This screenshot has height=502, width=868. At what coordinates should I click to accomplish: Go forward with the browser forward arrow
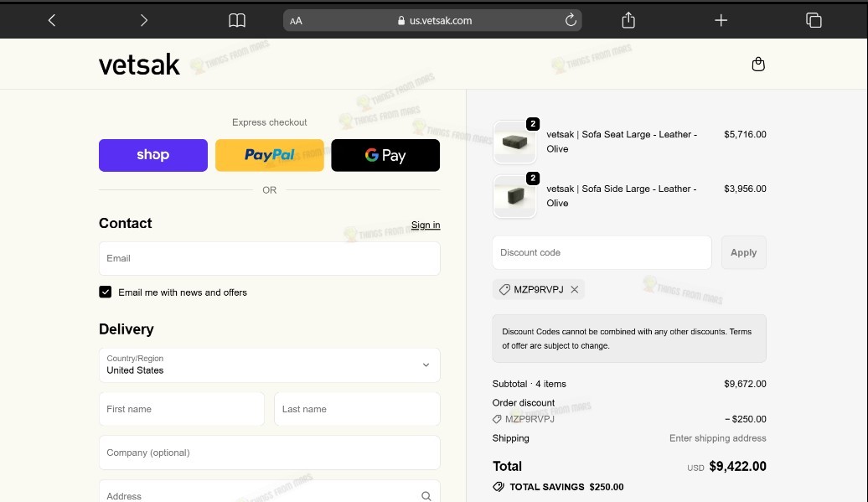pos(144,20)
